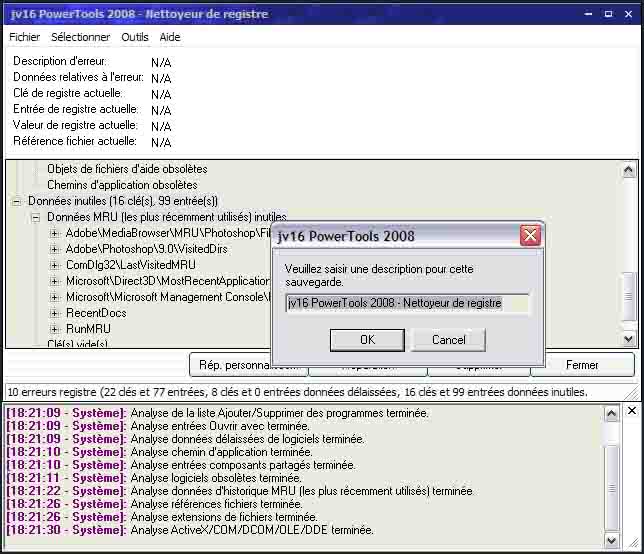Minimize the Nettoyeur de registre window
The width and height of the screenshot is (644, 554).
pos(588,14)
